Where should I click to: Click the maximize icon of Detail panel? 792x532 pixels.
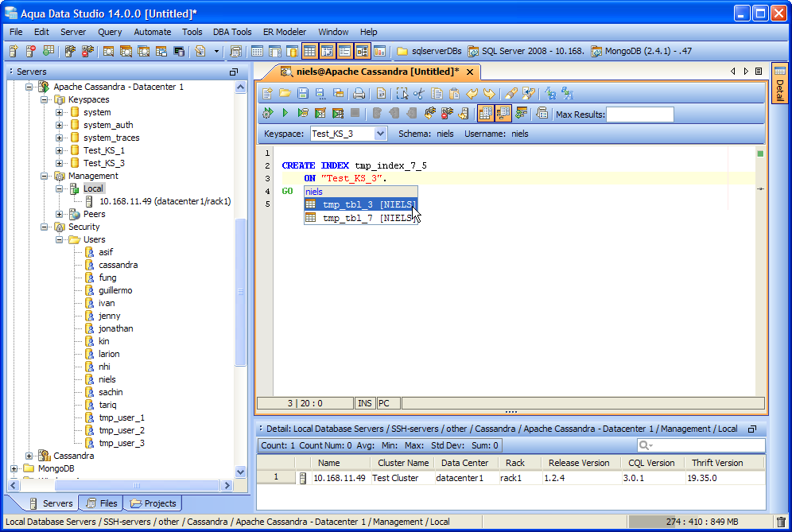tap(752, 429)
